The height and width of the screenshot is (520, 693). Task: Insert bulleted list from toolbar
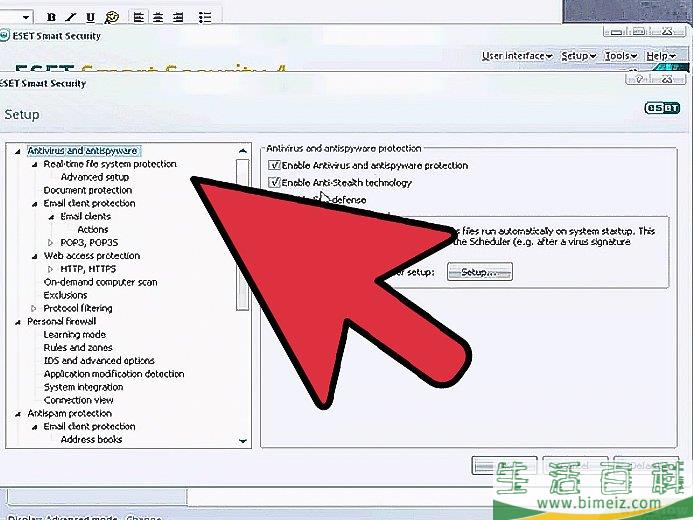pos(205,17)
